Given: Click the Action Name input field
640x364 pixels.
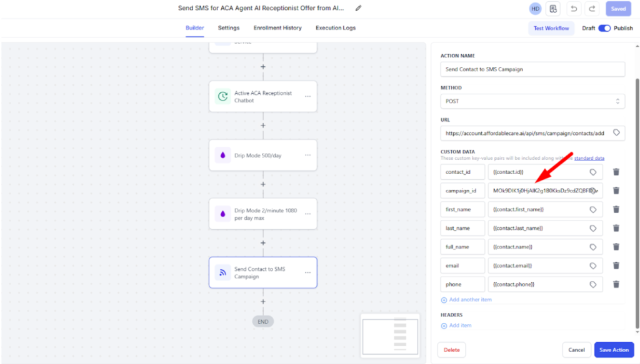Looking at the screenshot, I should click(x=532, y=69).
